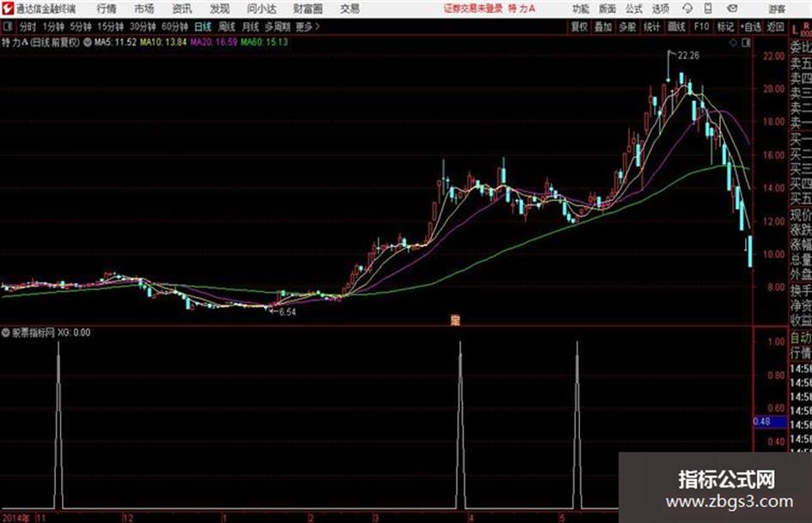812x523 pixels.
Task: Click the F10 toolbar button
Action: 701,27
